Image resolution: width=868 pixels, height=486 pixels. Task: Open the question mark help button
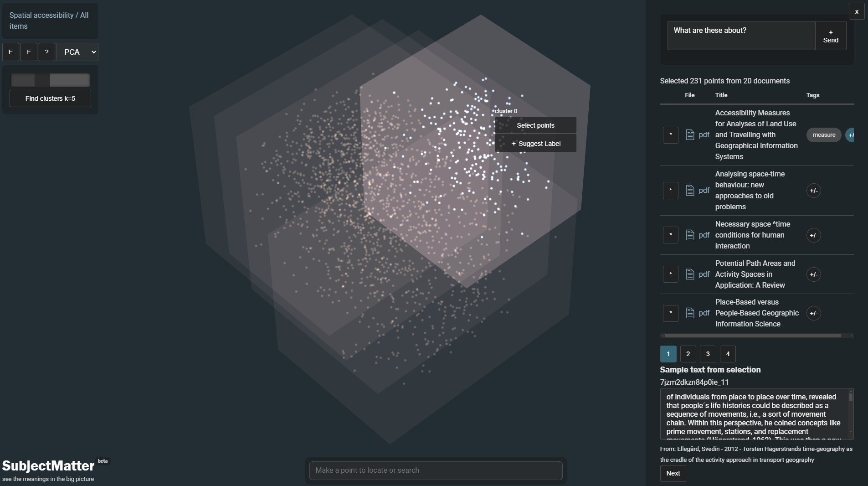pos(46,52)
